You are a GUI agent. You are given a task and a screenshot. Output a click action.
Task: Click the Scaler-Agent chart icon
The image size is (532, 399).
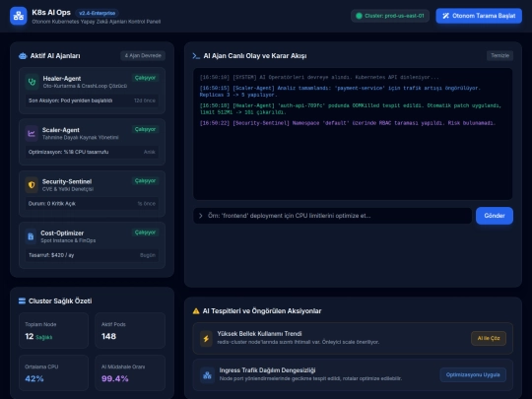[32, 133]
